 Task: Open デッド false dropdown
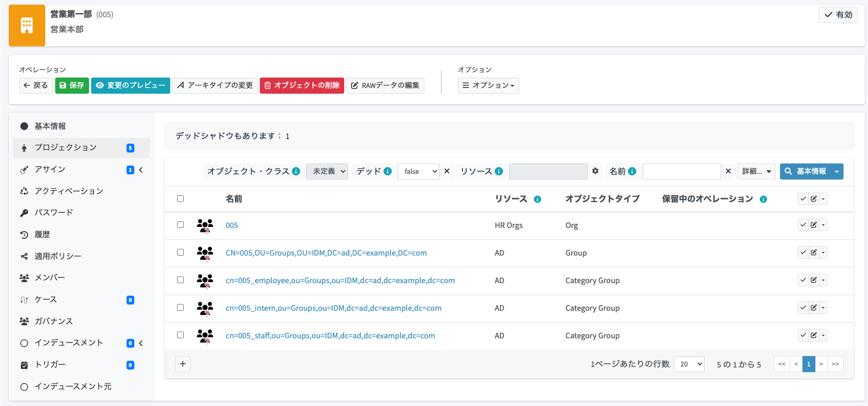[x=419, y=171]
